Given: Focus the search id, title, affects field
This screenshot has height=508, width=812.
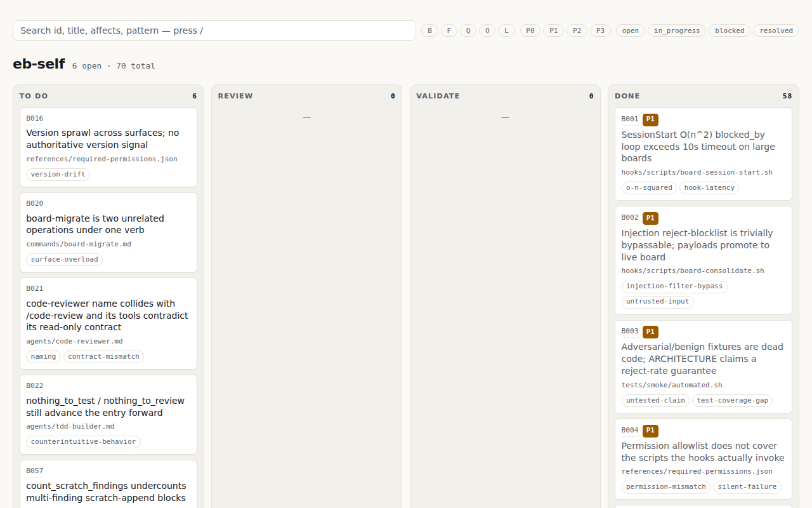Looking at the screenshot, I should coord(214,30).
